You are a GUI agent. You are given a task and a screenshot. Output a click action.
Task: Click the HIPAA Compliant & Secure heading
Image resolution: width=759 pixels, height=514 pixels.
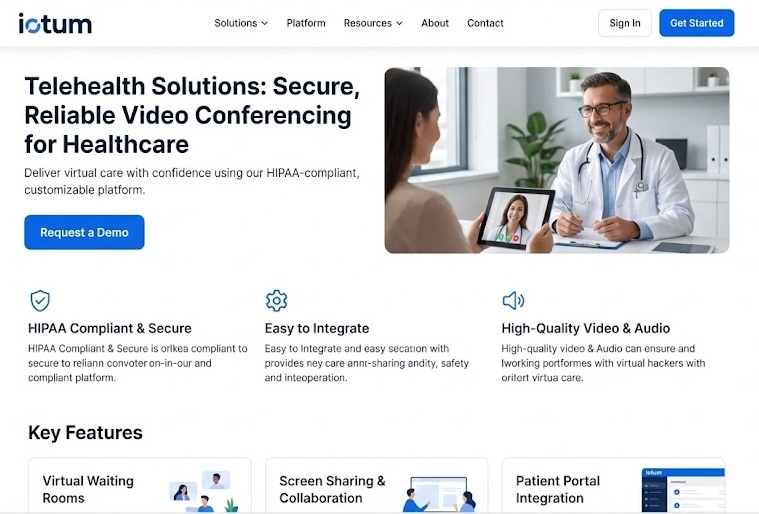click(x=110, y=329)
